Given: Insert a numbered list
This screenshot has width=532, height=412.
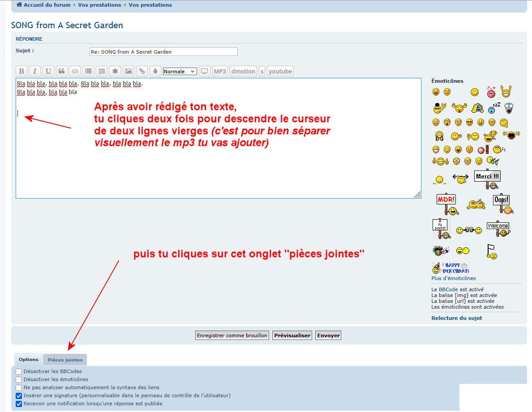Looking at the screenshot, I should point(102,71).
